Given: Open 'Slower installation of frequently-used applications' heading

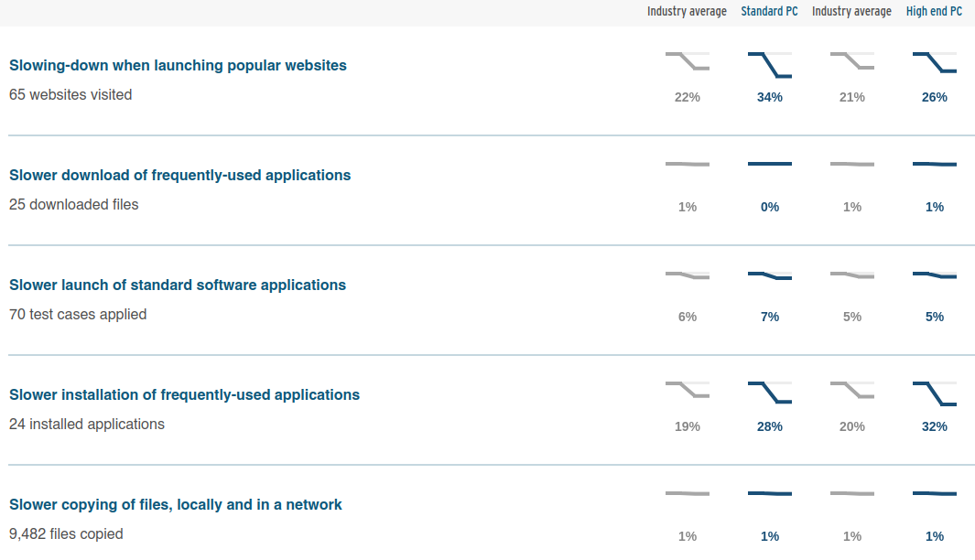Looking at the screenshot, I should (184, 394).
